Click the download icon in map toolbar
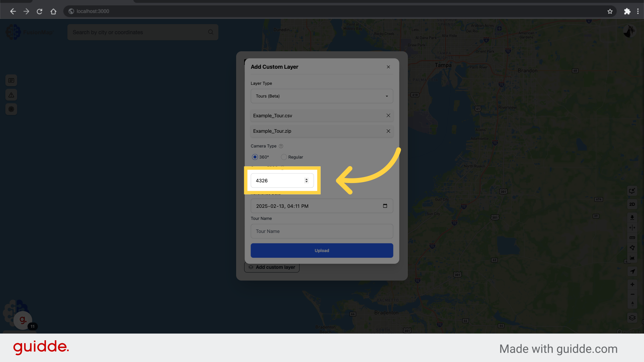Viewport: 644px width, 362px height. pyautogui.click(x=632, y=217)
